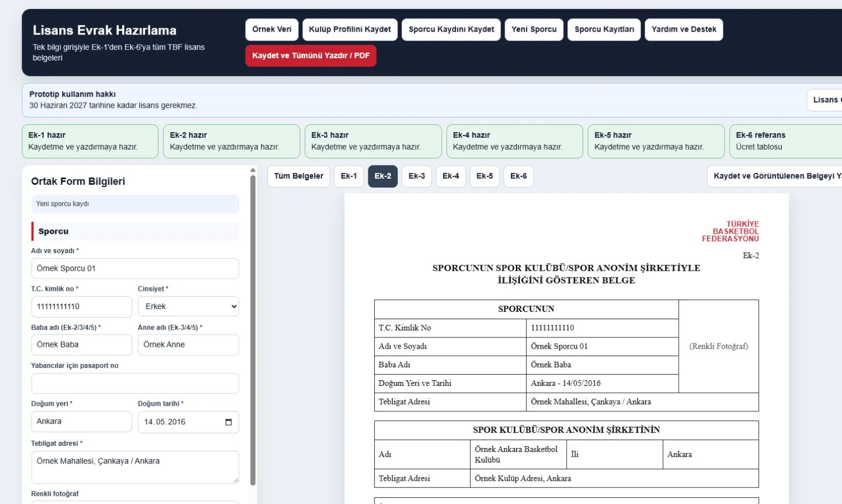Click the 'Sporcu' section heading
This screenshot has width=842, height=504.
coord(135,231)
